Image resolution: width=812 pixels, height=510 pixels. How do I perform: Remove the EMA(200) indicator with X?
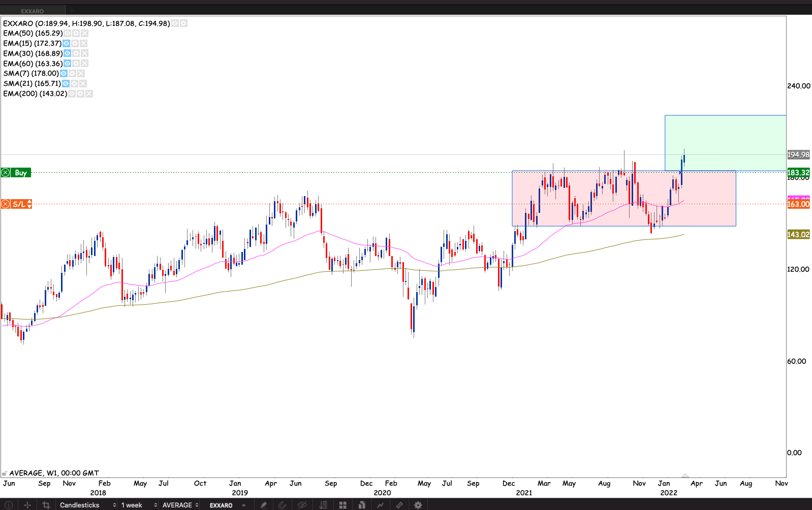click(x=89, y=93)
